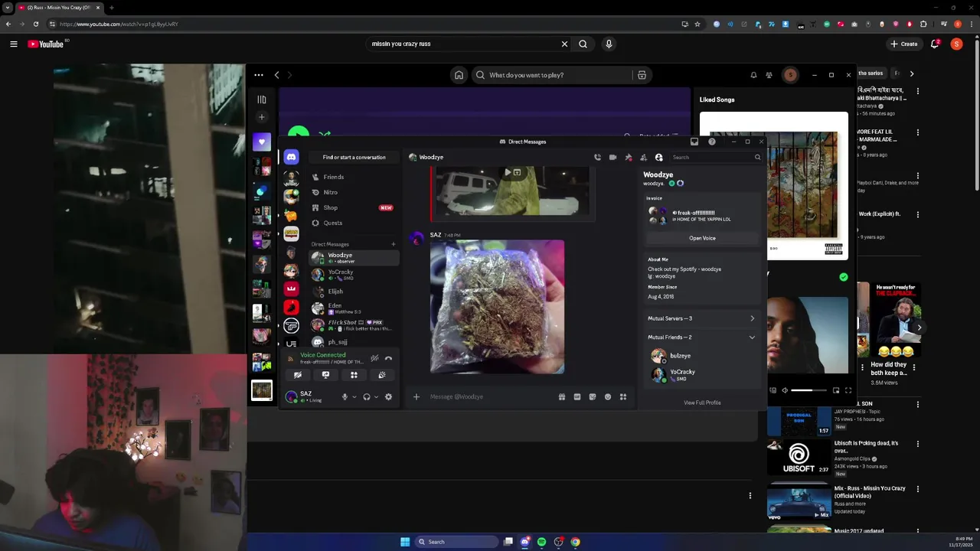Start a voice call with Woodzye in Discord
The height and width of the screenshot is (551, 980).
click(597, 157)
